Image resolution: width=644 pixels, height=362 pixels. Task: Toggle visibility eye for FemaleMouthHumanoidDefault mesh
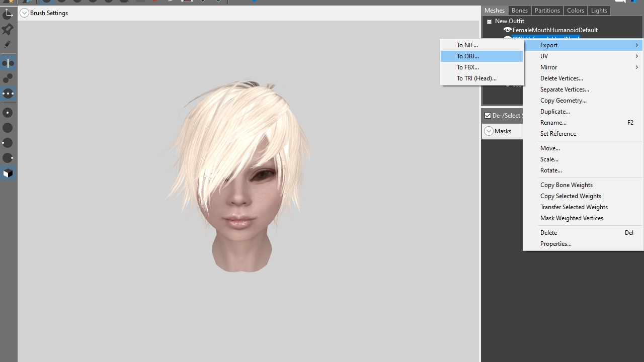pos(507,30)
